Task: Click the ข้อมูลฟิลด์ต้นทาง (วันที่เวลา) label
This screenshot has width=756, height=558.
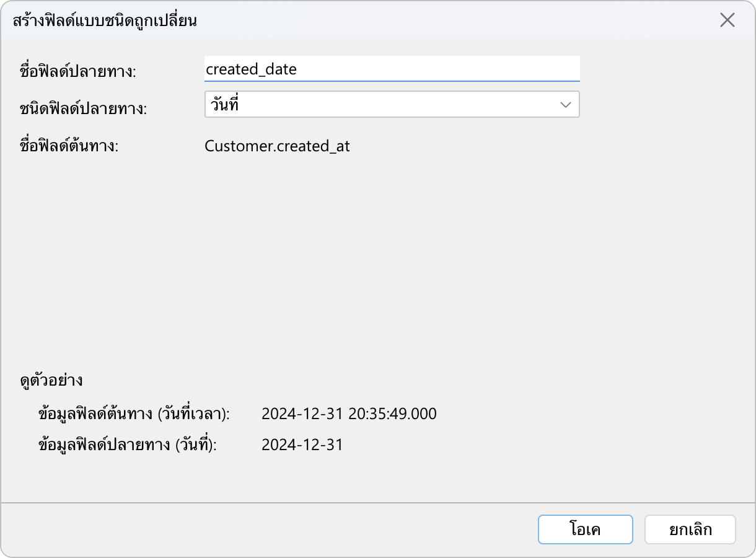Action: tap(134, 414)
